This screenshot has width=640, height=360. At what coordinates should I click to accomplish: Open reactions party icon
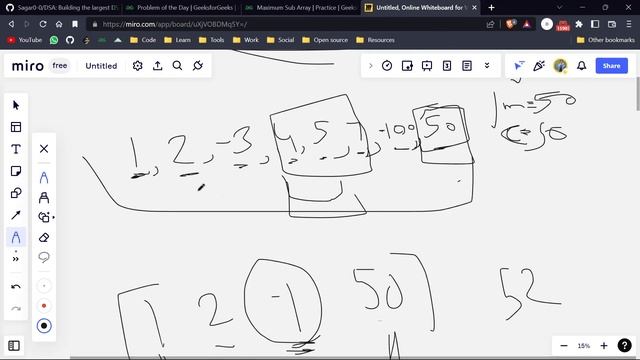(539, 66)
